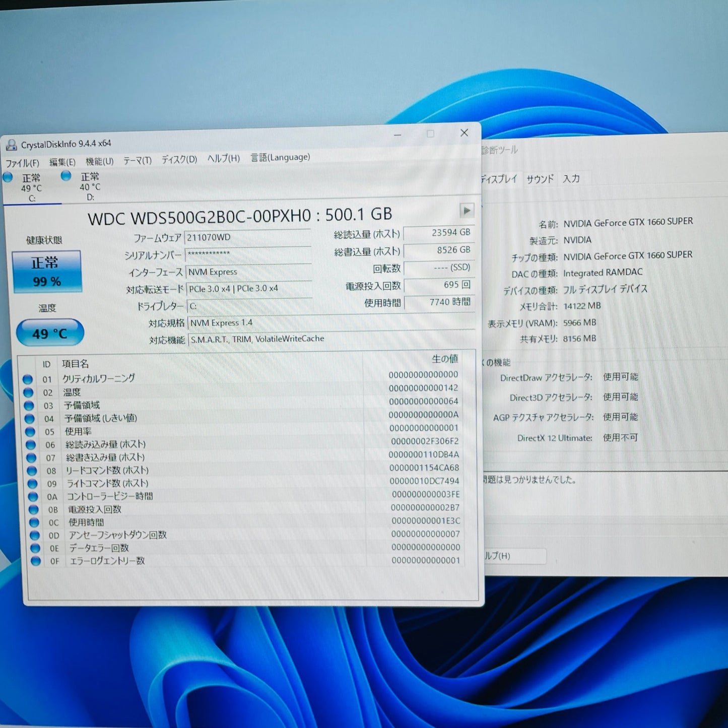728x728 pixels.
Task: Click the 49°C temperature gauge
Action: pyautogui.click(x=50, y=332)
